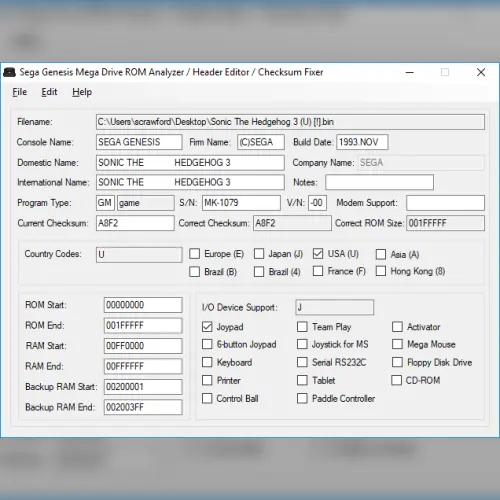Click the Backup RAM Start field

pyautogui.click(x=143, y=387)
